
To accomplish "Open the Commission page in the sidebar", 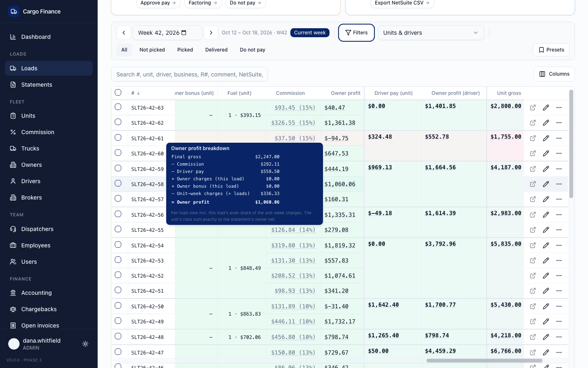I will (x=49, y=132).
